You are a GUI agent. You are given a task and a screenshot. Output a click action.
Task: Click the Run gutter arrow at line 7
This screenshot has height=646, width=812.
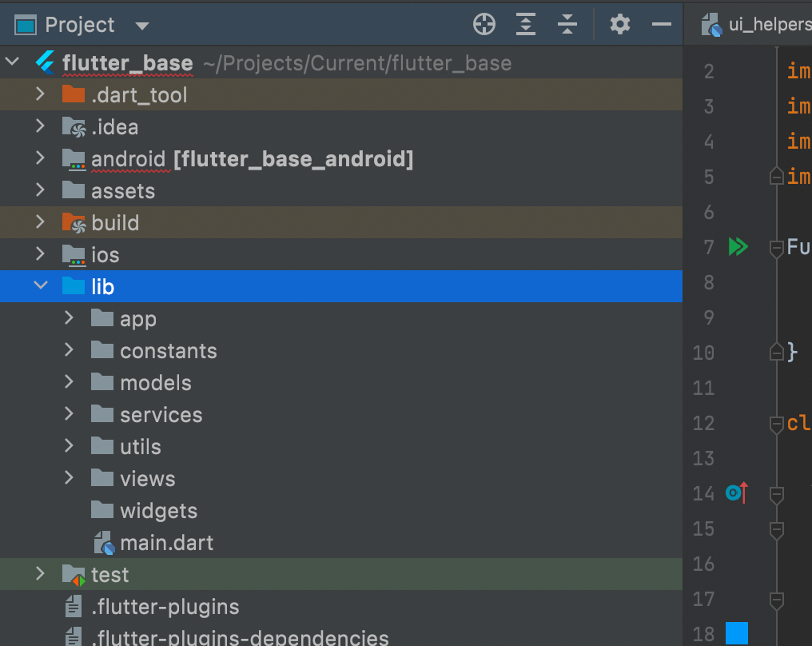(738, 247)
